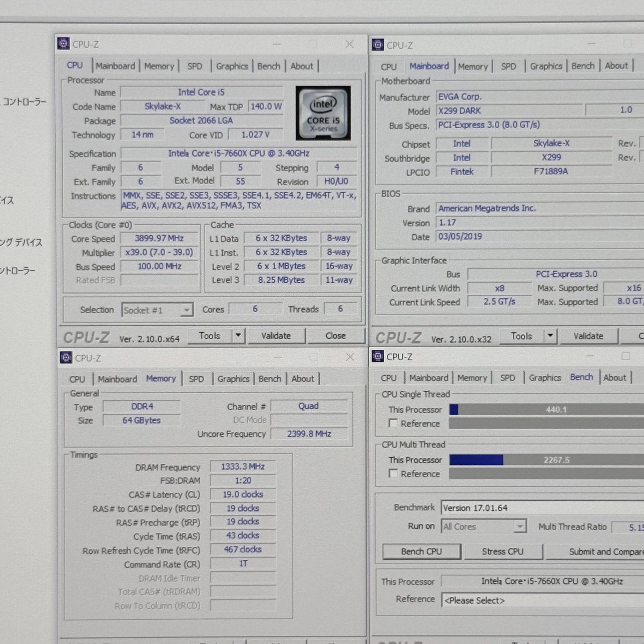Select Memory tab in Mainboard window

pyautogui.click(x=473, y=67)
